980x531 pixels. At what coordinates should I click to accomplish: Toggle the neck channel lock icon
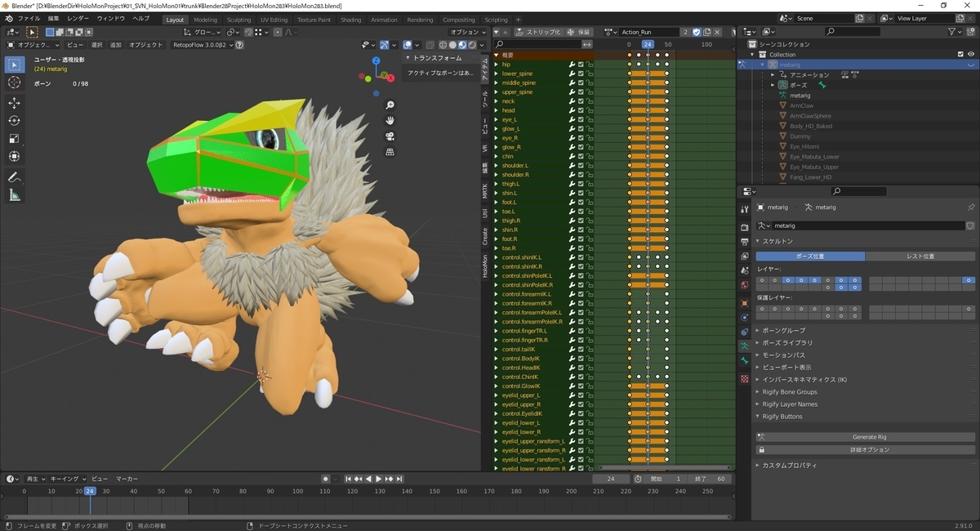(x=590, y=100)
